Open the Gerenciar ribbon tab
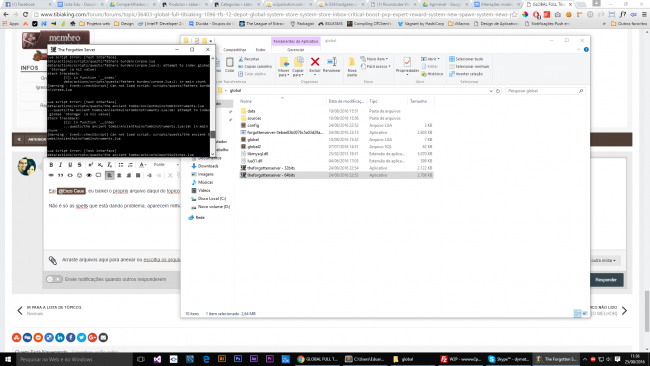650x366 pixels. tap(296, 50)
